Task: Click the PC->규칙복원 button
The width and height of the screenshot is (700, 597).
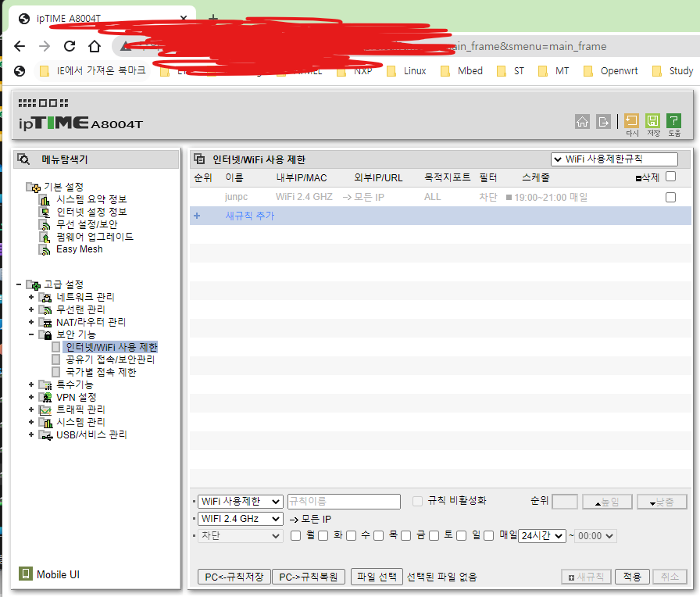Action: (308, 577)
